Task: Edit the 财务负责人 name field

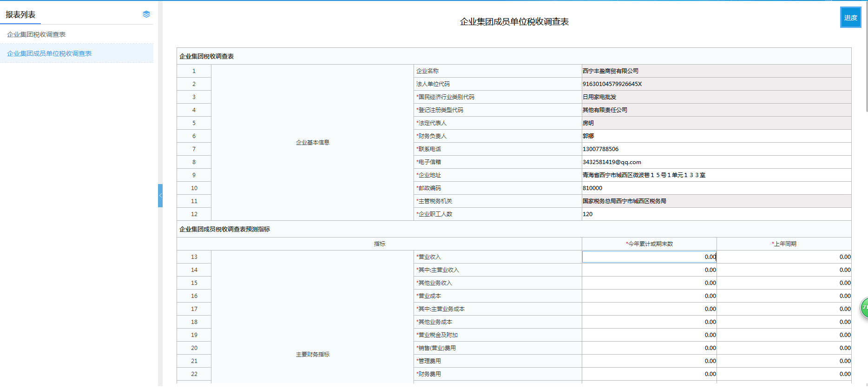Action: pos(716,136)
